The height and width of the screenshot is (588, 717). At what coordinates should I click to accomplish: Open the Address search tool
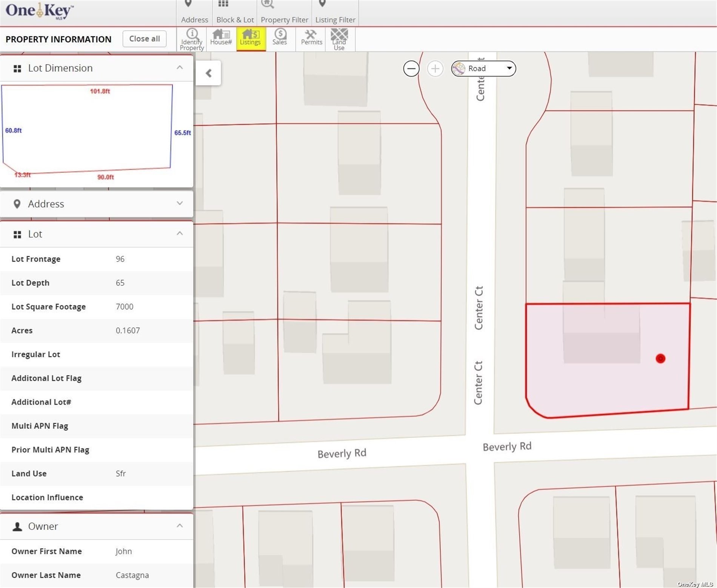coord(194,13)
